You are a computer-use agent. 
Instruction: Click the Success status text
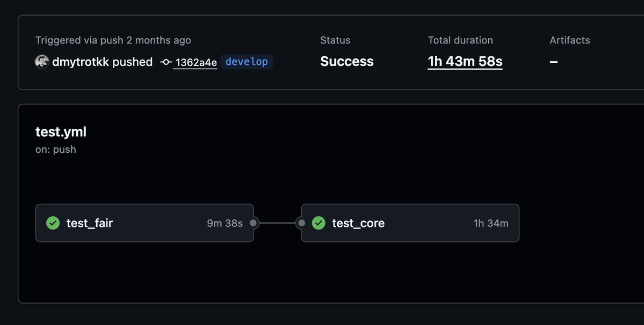[x=346, y=62]
